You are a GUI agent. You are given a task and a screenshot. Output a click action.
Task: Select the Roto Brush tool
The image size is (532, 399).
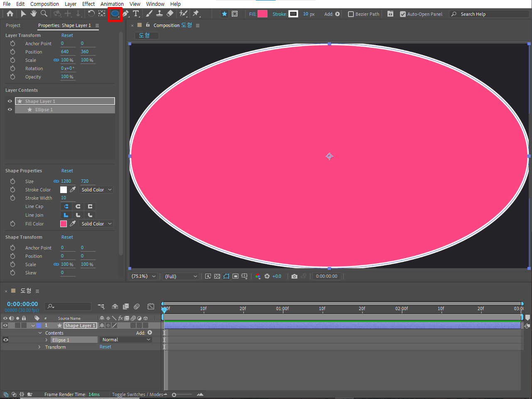[x=183, y=14]
